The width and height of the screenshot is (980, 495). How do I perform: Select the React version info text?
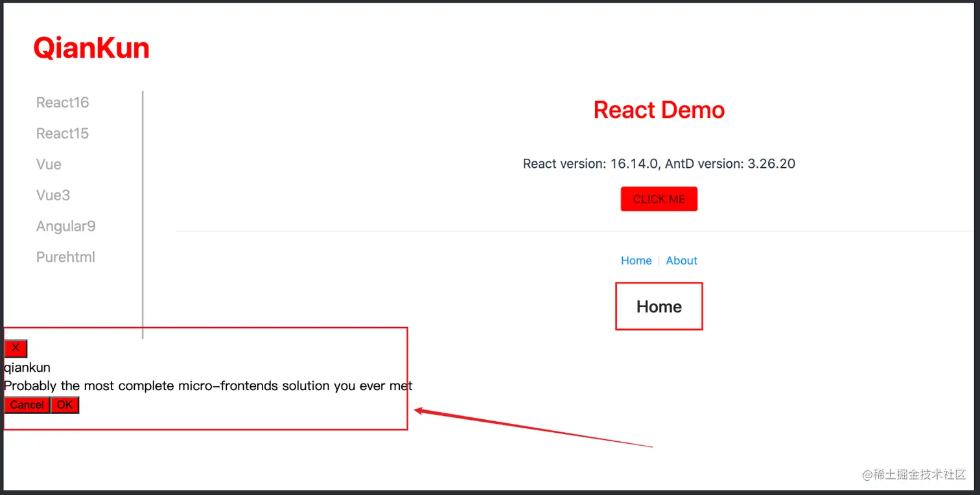click(659, 164)
